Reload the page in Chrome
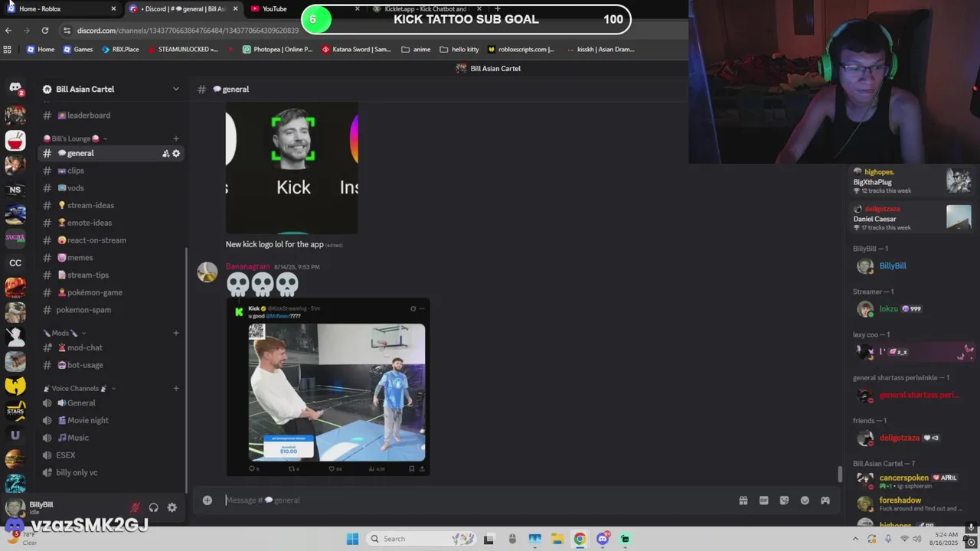The width and height of the screenshot is (980, 551). click(45, 31)
